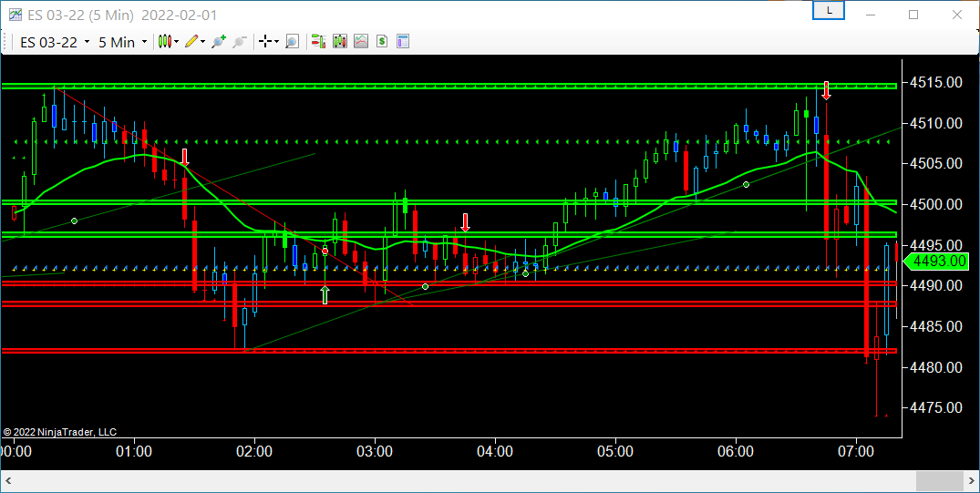Viewport: 980px width, 493px height.
Task: Select the red down arrow near 01:25
Action: tap(185, 157)
